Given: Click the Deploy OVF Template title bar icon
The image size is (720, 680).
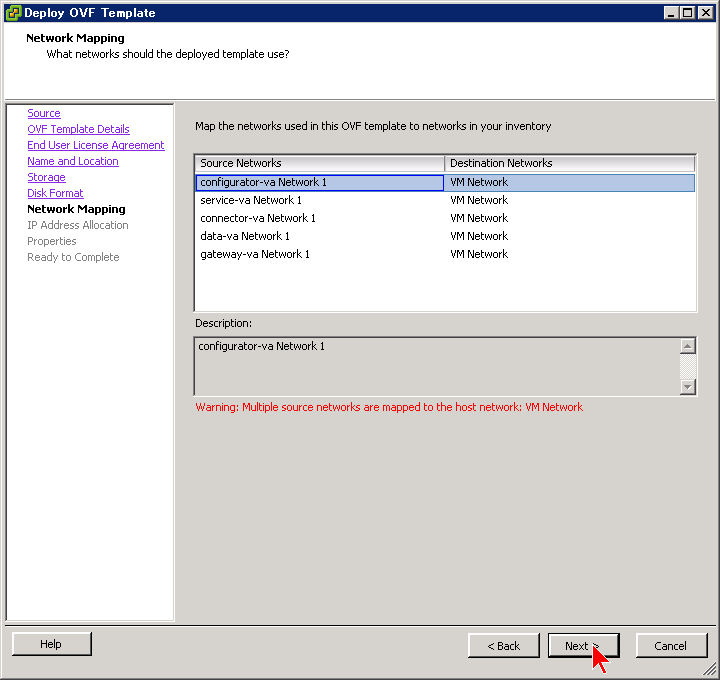Looking at the screenshot, I should click(13, 12).
